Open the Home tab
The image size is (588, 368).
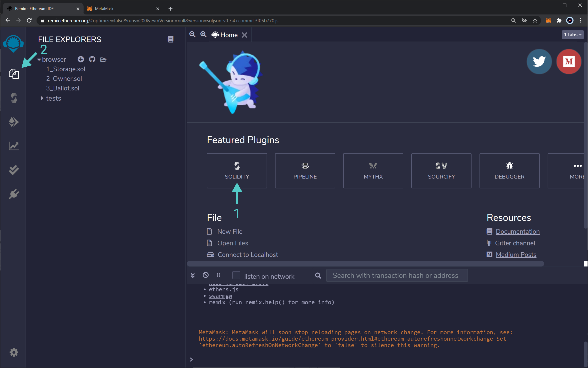[229, 35]
